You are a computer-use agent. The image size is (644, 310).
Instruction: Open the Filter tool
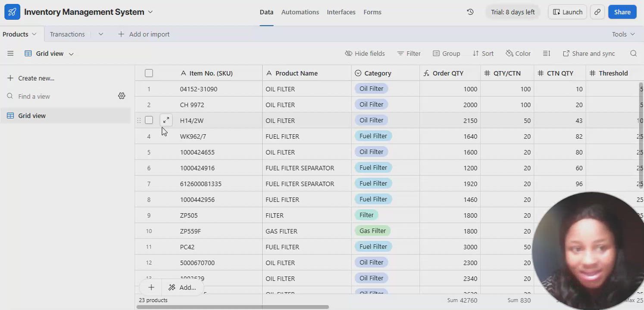409,53
